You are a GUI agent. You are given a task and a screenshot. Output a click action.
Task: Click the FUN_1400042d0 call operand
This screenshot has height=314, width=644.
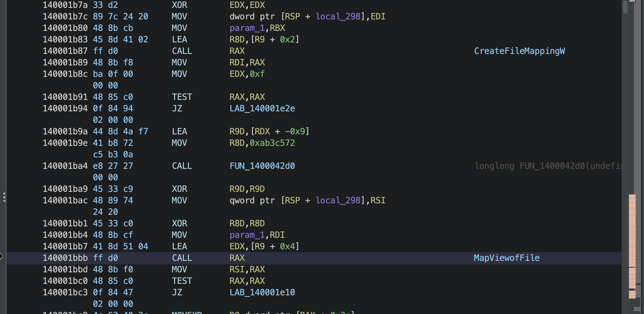pos(262,166)
